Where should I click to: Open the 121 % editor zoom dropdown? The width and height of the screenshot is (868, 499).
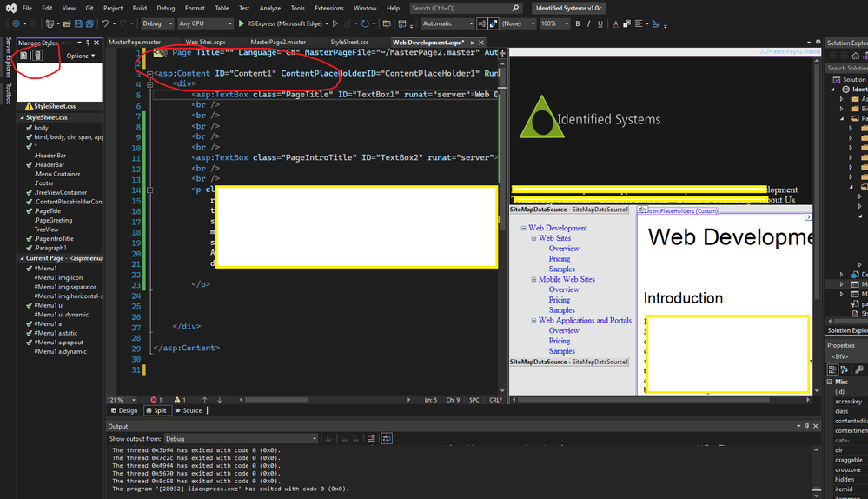pos(122,399)
